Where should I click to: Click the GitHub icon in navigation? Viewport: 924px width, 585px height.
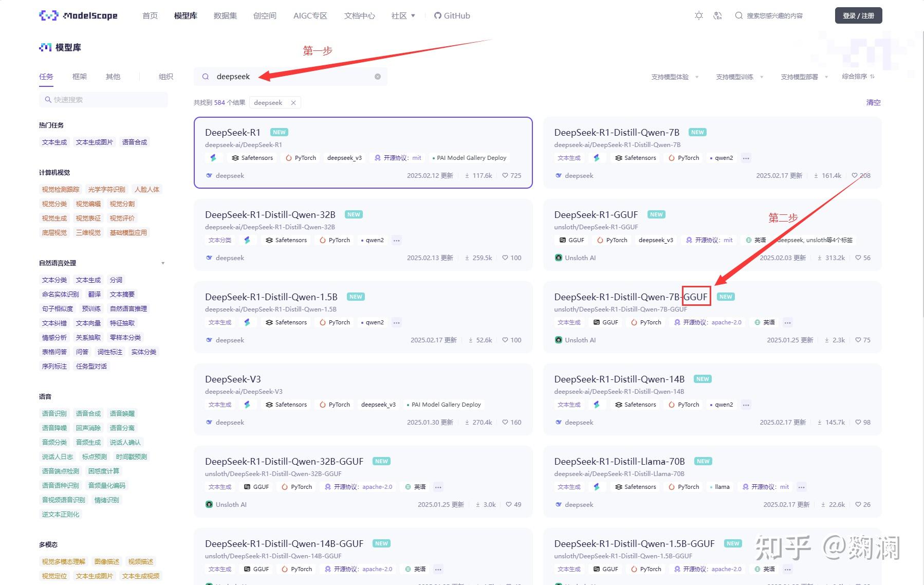click(438, 15)
